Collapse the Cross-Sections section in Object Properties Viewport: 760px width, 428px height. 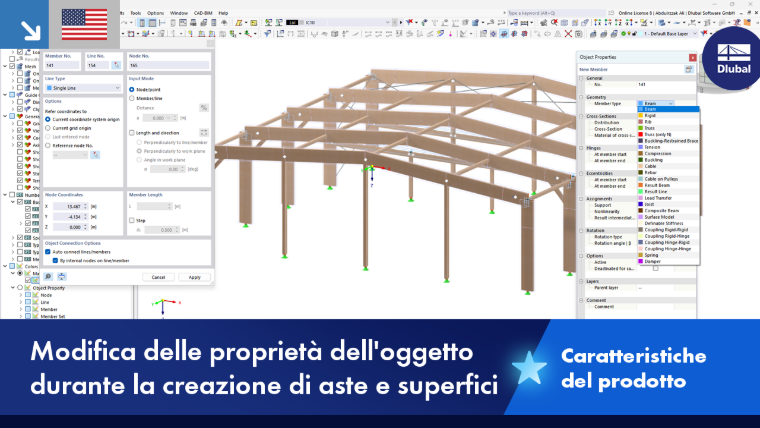pos(581,116)
